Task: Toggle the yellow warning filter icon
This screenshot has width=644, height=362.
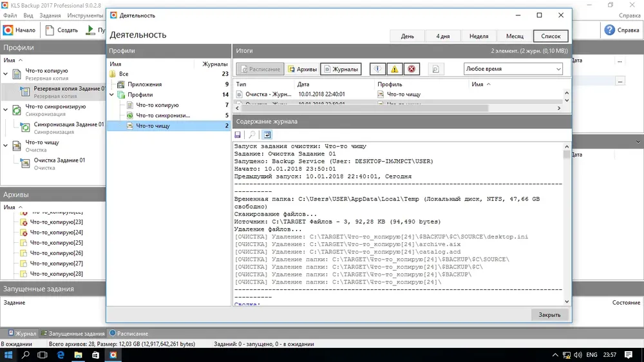Action: 394,69
